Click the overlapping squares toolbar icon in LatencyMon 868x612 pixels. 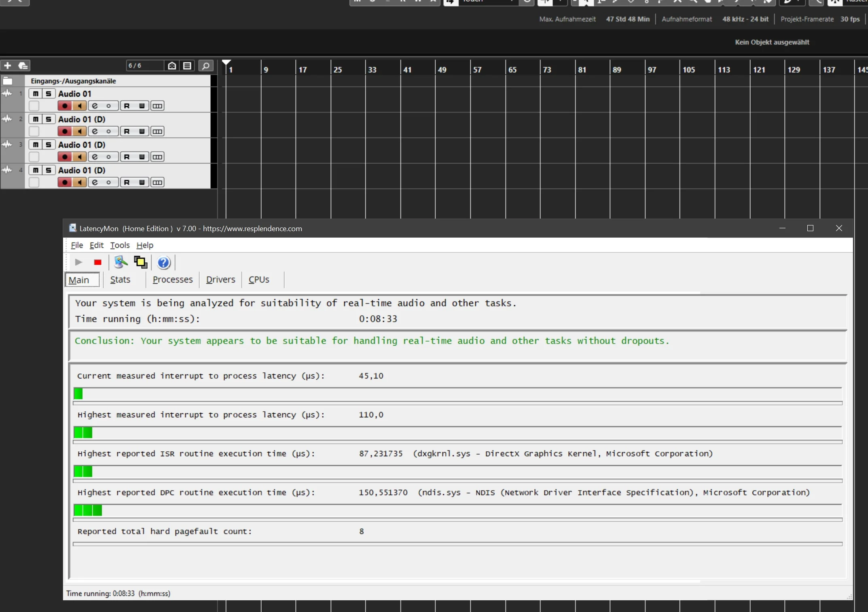coord(140,262)
